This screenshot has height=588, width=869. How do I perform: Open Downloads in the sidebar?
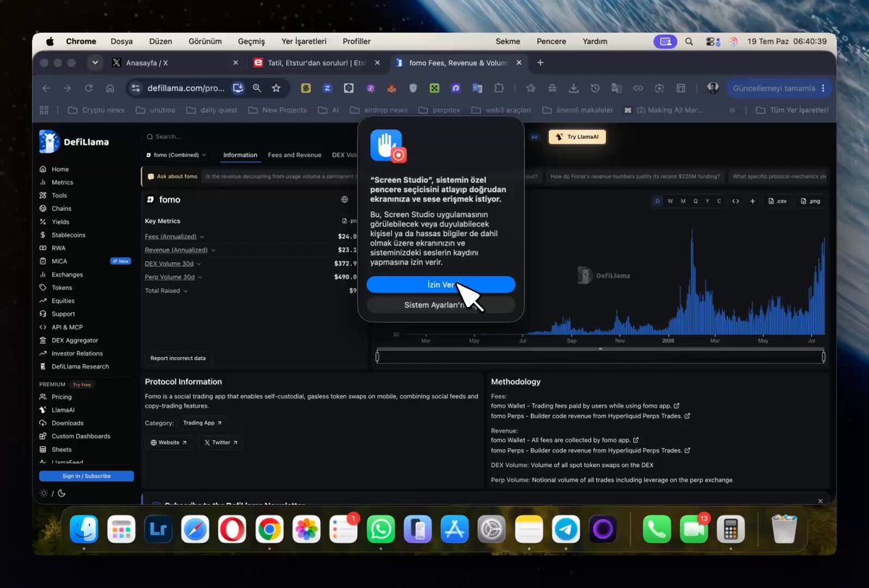click(67, 423)
